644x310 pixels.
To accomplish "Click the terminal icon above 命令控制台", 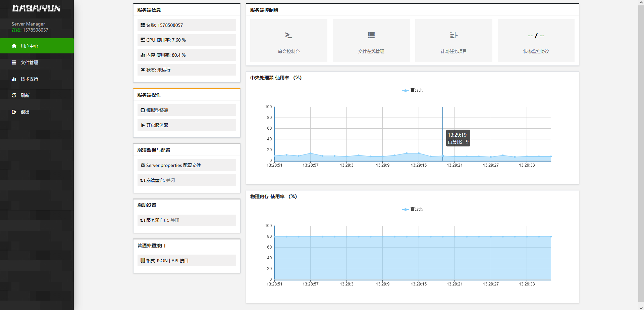I will click(x=288, y=35).
